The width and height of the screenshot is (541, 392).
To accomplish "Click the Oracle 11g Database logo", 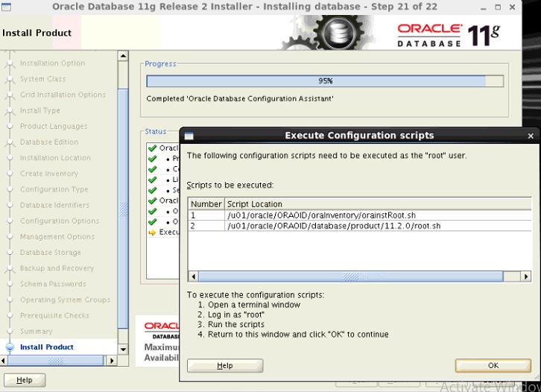I will coord(449,35).
